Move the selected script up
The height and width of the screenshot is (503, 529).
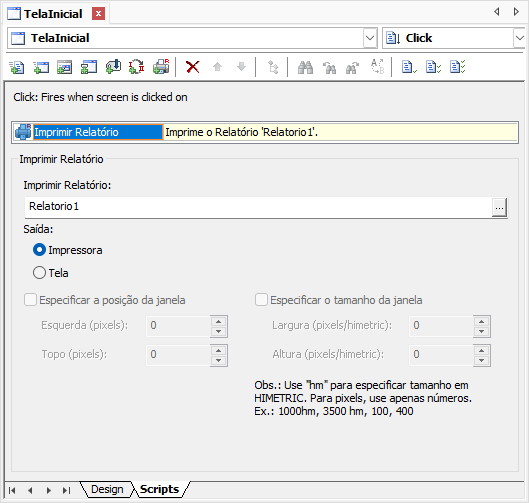click(x=218, y=67)
